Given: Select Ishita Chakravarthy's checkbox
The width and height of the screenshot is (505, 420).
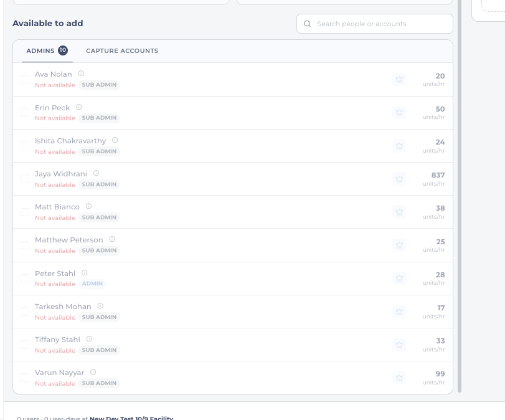Looking at the screenshot, I should click(x=25, y=146).
